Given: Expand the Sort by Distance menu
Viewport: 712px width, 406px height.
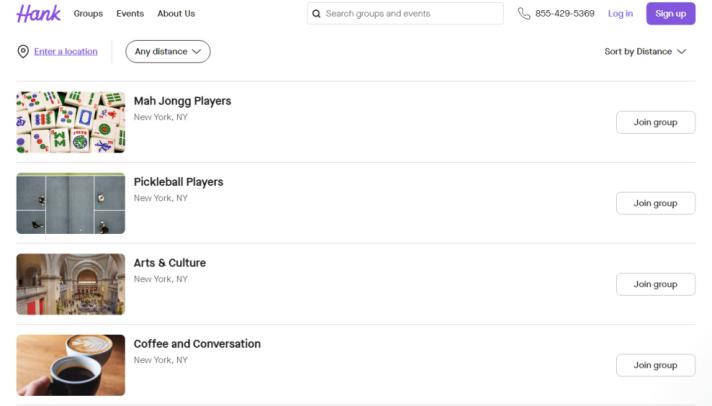Looking at the screenshot, I should click(x=645, y=52).
